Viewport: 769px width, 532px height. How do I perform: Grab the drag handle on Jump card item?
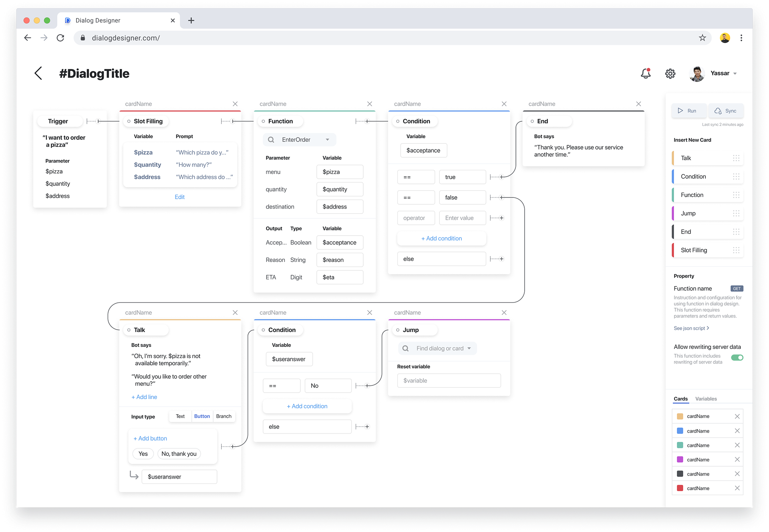736,213
